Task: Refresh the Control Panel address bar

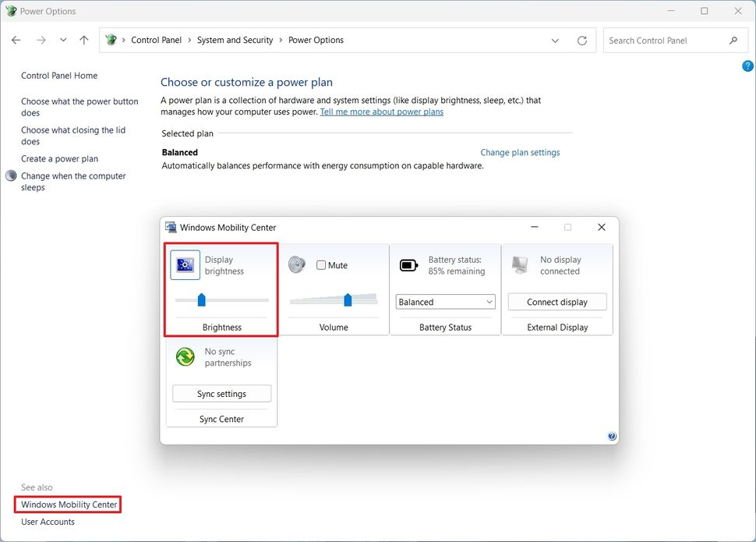Action: point(582,41)
